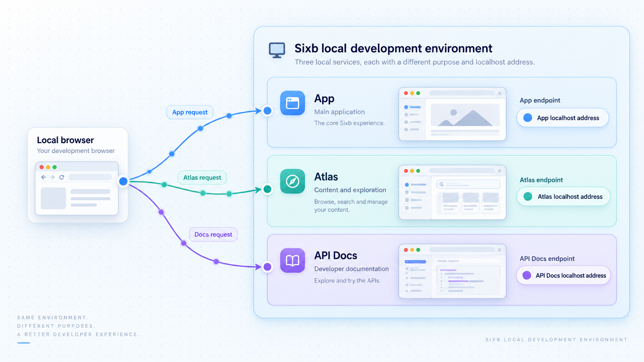
Task: Click the "Sixb local development environment" heading
Action: pyautogui.click(x=393, y=48)
